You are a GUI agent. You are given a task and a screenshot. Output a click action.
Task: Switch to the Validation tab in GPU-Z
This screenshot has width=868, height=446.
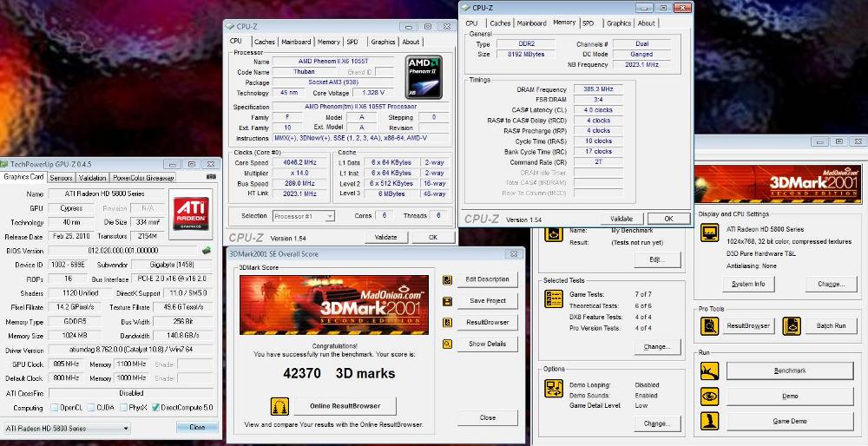click(x=92, y=178)
